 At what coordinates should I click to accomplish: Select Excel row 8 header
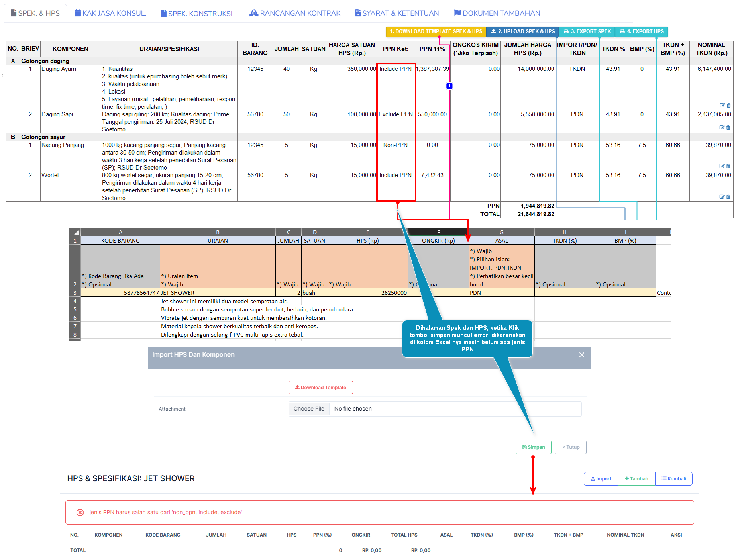[75, 335]
